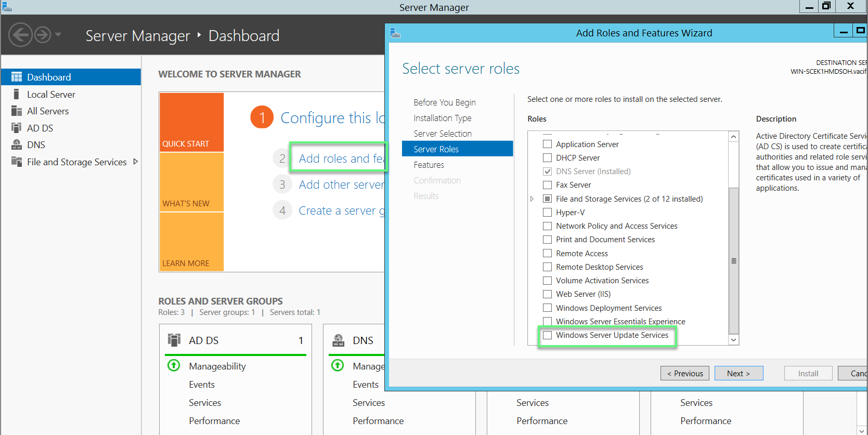Expand File and Storage Services sidebar arrow
Viewport: 868px width, 435px height.
[x=136, y=162]
